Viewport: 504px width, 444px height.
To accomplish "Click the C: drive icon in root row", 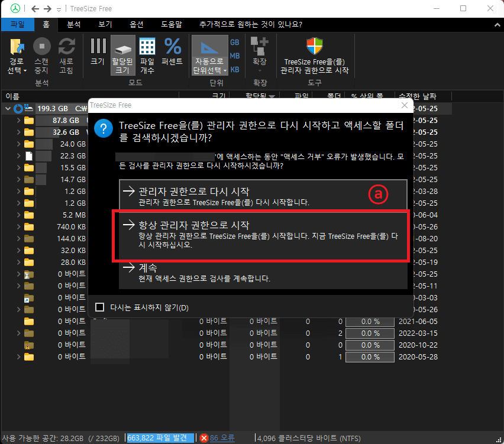I will (29, 108).
